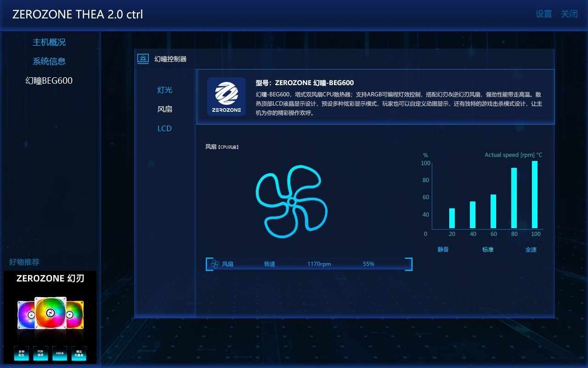The image size is (588, 368).
Task: Click the ZEROZONE brand logo
Action: click(226, 97)
